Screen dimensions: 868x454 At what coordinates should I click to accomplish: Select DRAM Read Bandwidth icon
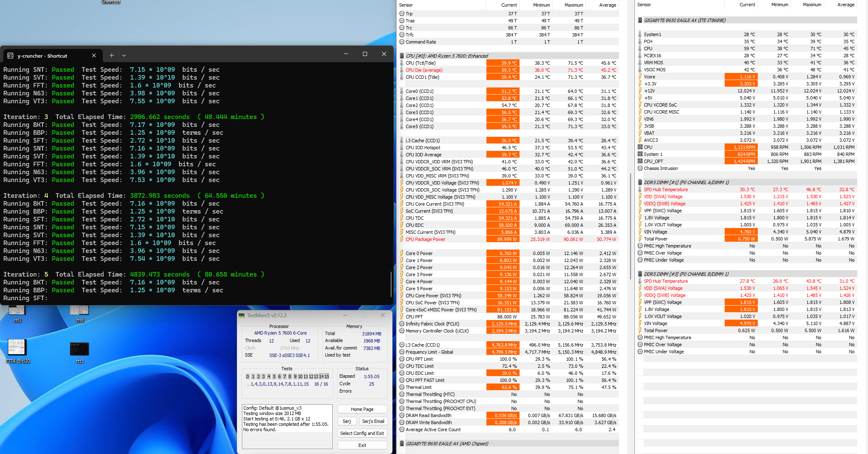tap(402, 415)
